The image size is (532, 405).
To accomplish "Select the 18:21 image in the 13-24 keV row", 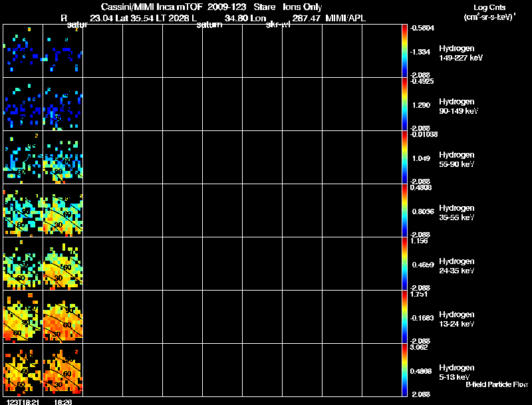I will pyautogui.click(x=23, y=317).
